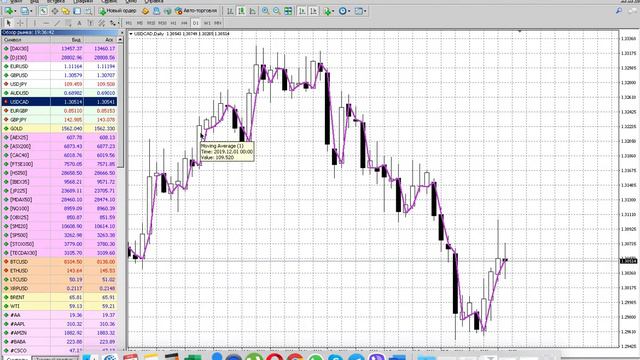Screen dimensions: 640x360
Task: Select the GBPUSD row
Action: pyautogui.click(x=59, y=75)
